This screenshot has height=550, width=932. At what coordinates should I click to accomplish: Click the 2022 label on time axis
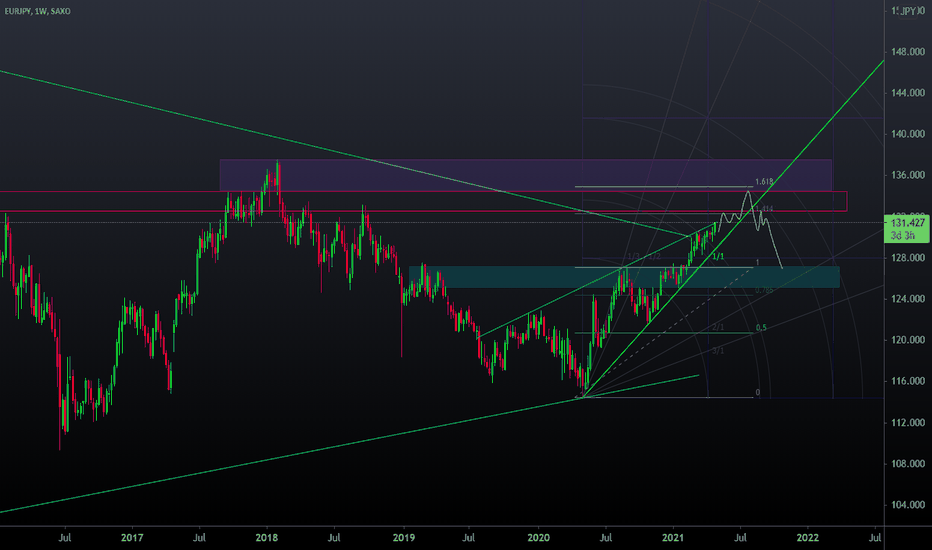point(807,538)
